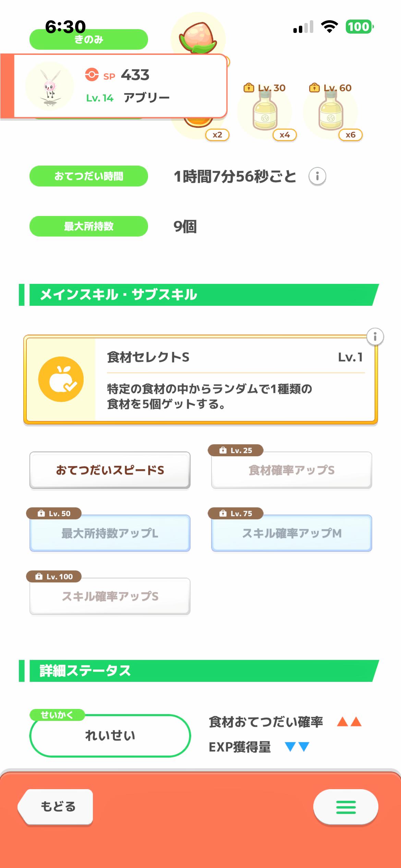Tap the れいせい nature box
401x868 pixels.
[x=110, y=735]
